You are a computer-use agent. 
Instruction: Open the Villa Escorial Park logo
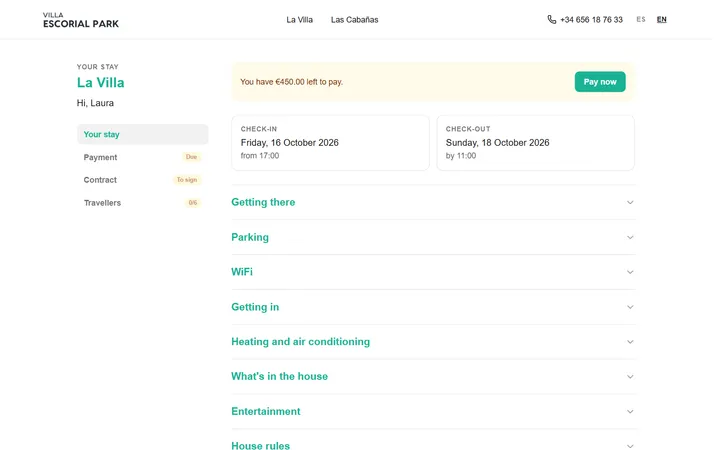click(81, 20)
